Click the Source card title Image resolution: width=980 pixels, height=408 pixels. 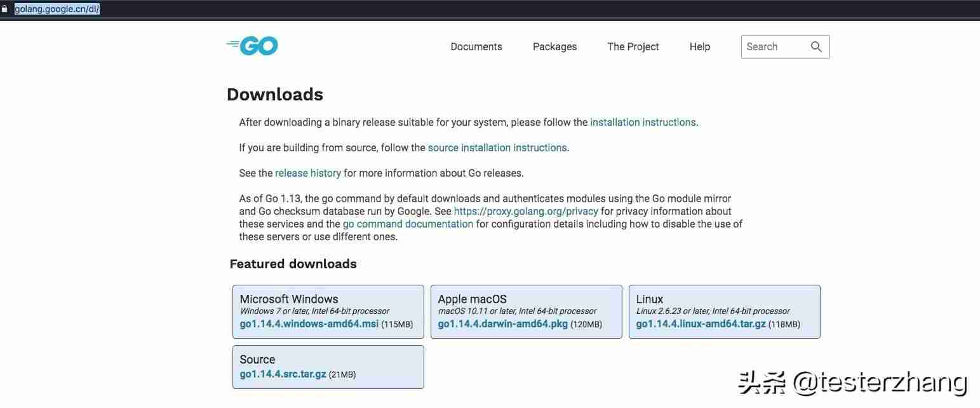click(257, 359)
